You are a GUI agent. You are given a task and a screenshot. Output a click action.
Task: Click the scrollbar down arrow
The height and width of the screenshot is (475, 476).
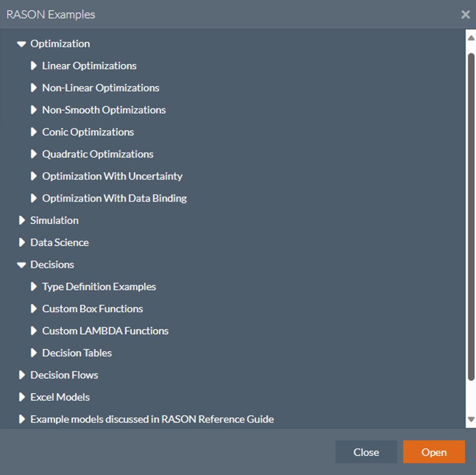pyautogui.click(x=471, y=419)
